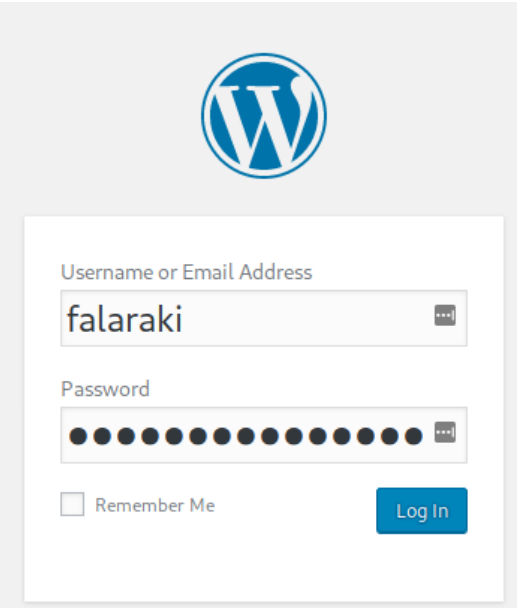Select the credential fill icon beside password dots

click(x=445, y=432)
